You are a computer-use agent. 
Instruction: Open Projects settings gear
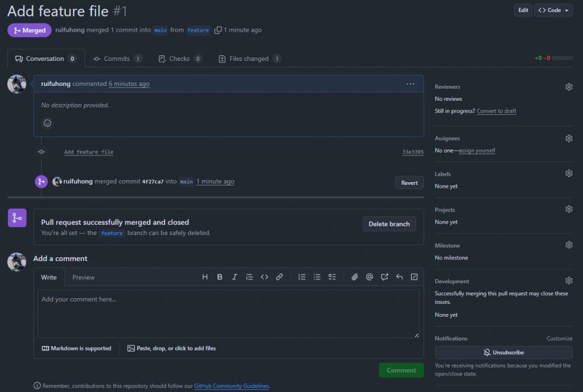(569, 209)
